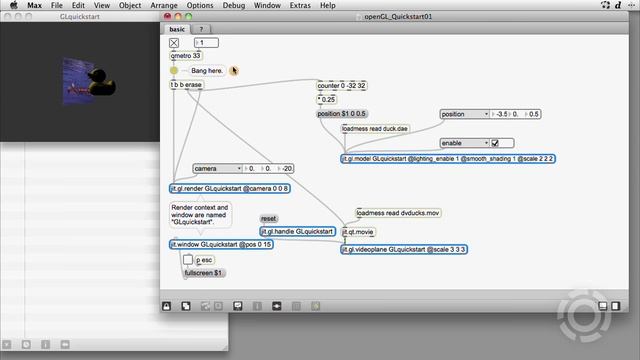Viewport: 640px width, 360px height.
Task: Select the jit.gl.videoplane GLquickstart object
Action: pyautogui.click(x=404, y=249)
